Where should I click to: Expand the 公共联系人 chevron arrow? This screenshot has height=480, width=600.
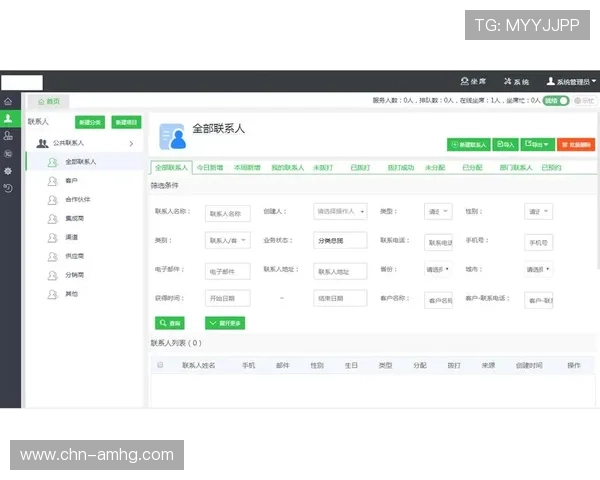[131, 144]
